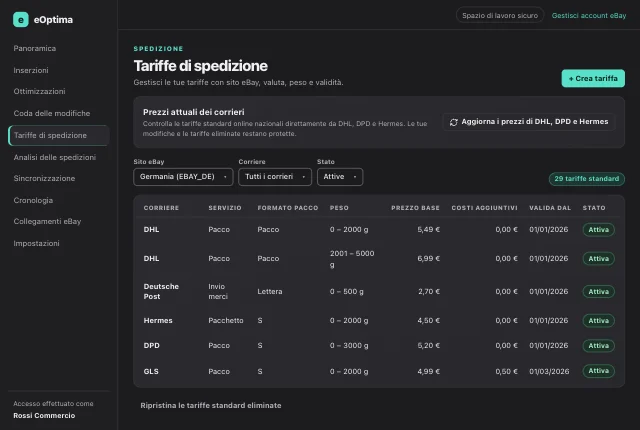Click the 2001 – 5000 g weight cell
The image size is (640, 430).
pos(352,259)
